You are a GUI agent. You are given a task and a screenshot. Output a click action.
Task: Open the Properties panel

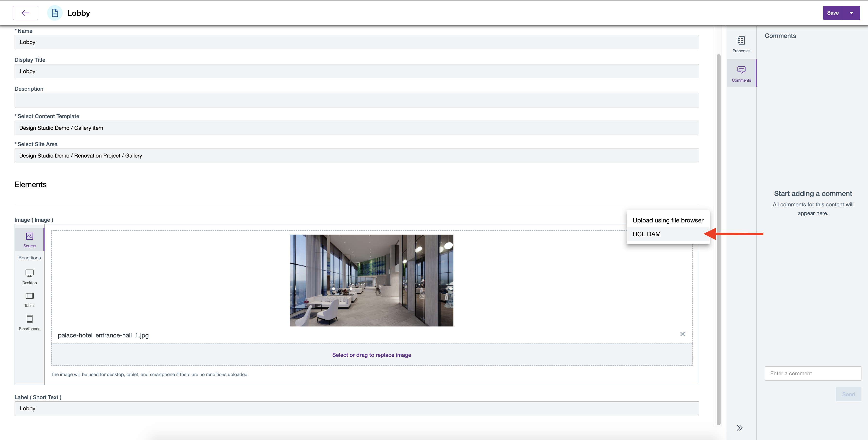[741, 44]
